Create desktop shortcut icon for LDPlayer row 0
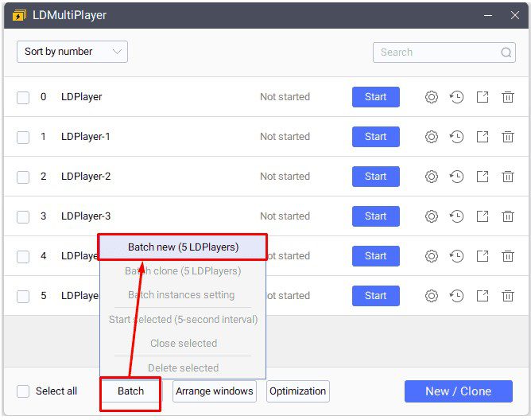 tap(483, 97)
